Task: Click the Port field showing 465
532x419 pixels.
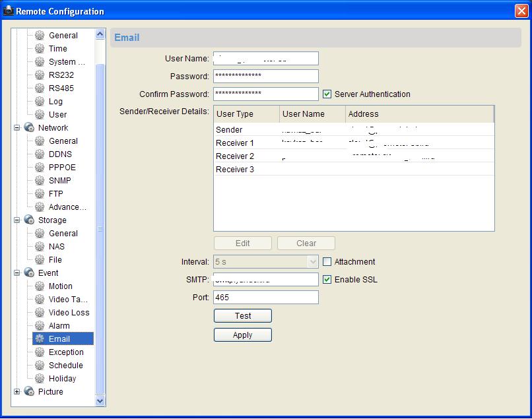Action: coord(266,298)
